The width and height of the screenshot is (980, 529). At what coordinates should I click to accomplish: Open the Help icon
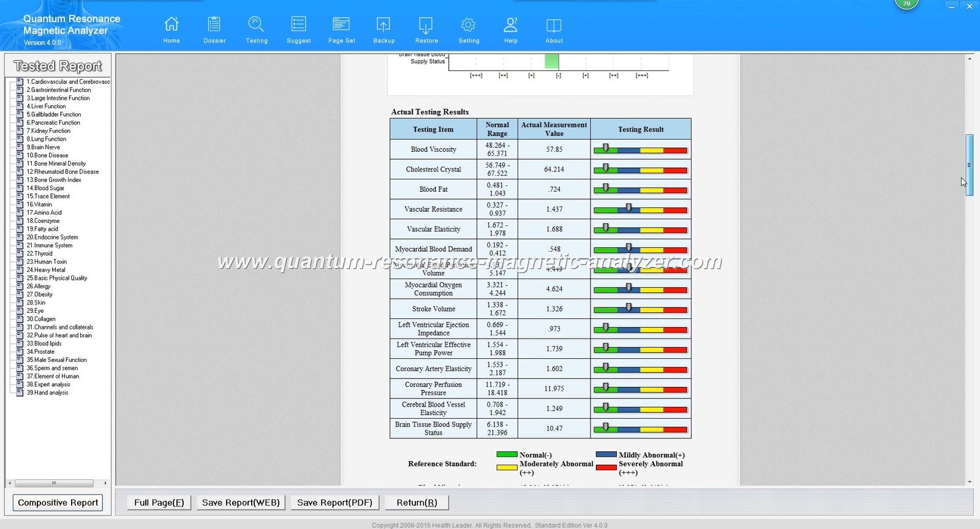pyautogui.click(x=511, y=24)
